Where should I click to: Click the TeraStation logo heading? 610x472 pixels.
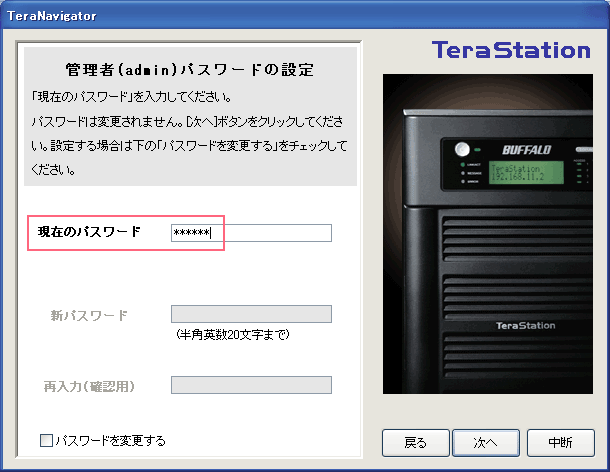(x=511, y=50)
